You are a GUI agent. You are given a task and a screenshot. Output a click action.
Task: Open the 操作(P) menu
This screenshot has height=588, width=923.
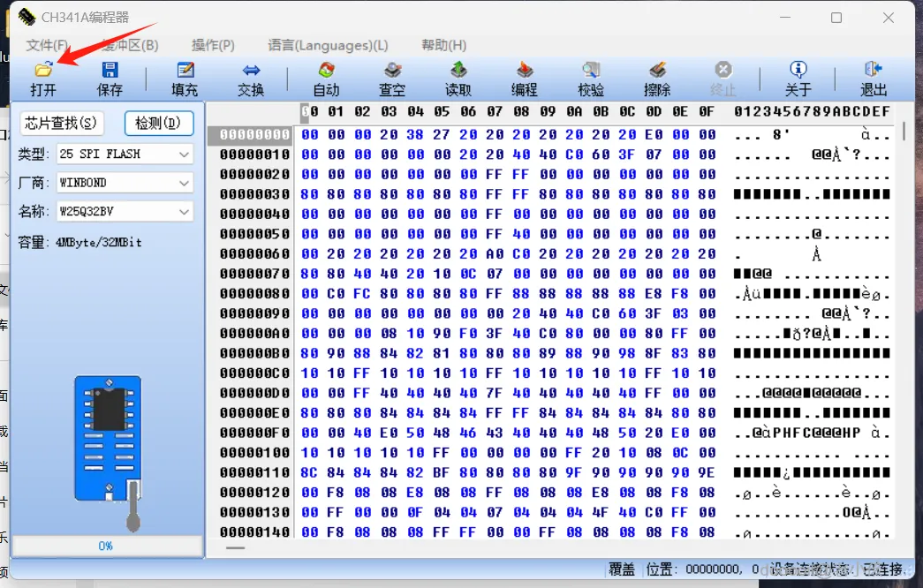(x=213, y=45)
